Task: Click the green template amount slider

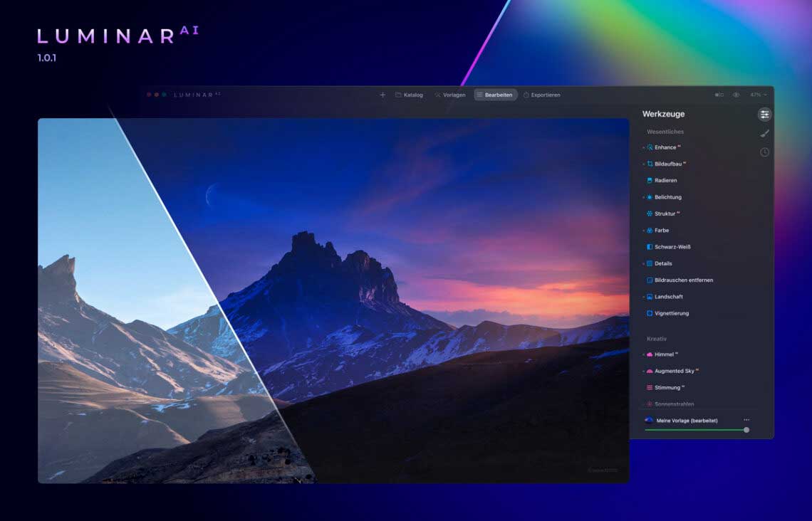Action: pyautogui.click(x=696, y=430)
